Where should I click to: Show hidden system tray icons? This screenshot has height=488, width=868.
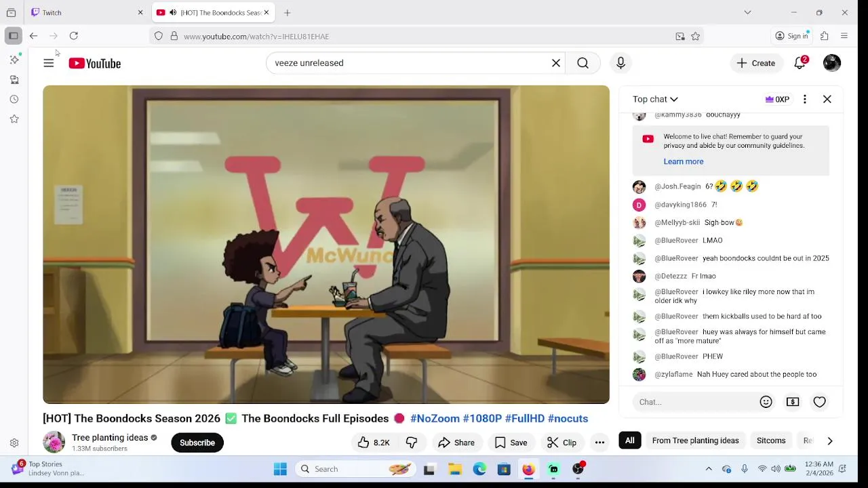[709, 469]
